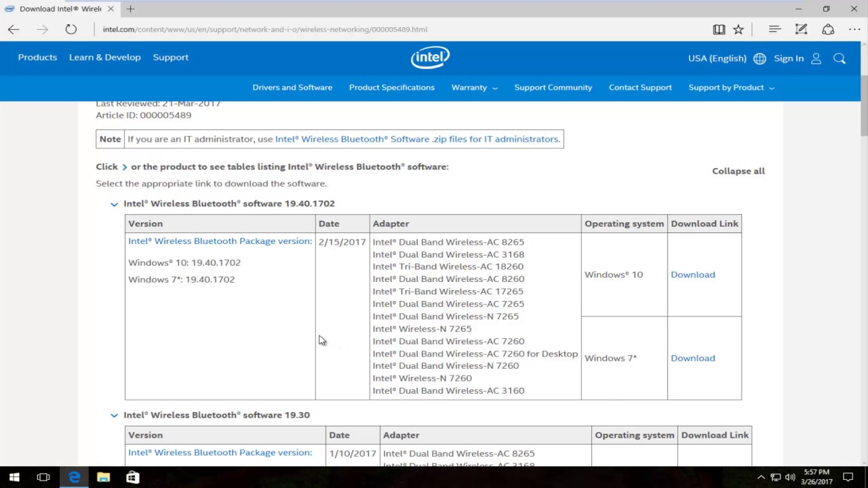Click the Edge icon on taskbar
Image resolution: width=868 pixels, height=488 pixels.
click(x=74, y=477)
